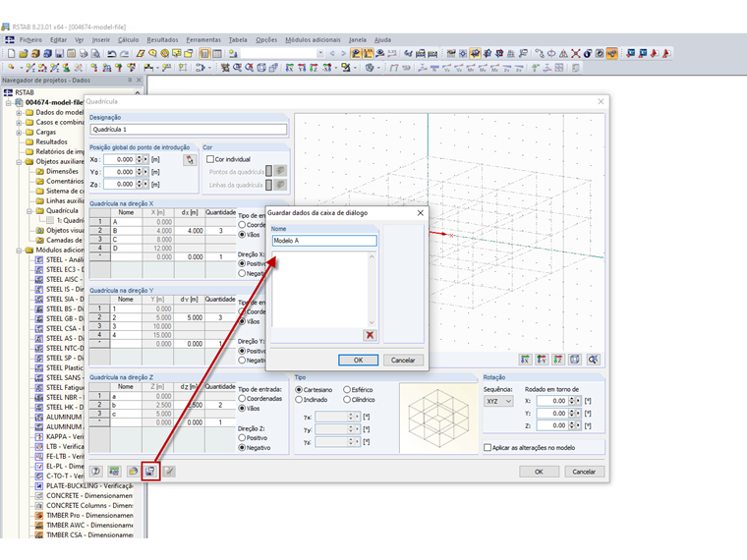Expand Casos e combinações tree node

tap(19, 123)
